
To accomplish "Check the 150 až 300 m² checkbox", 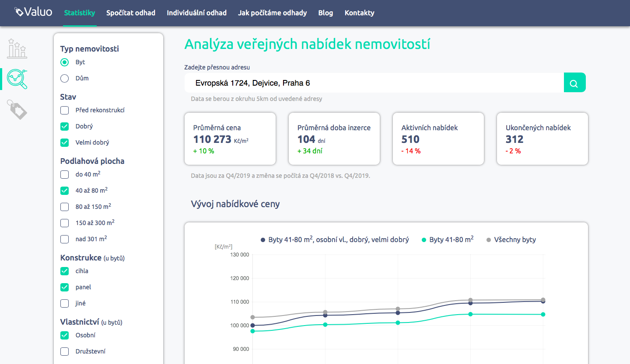I will point(65,223).
